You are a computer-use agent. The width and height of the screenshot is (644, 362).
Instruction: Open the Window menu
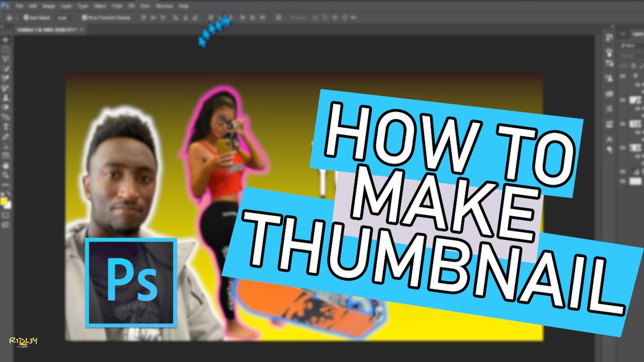[165, 6]
